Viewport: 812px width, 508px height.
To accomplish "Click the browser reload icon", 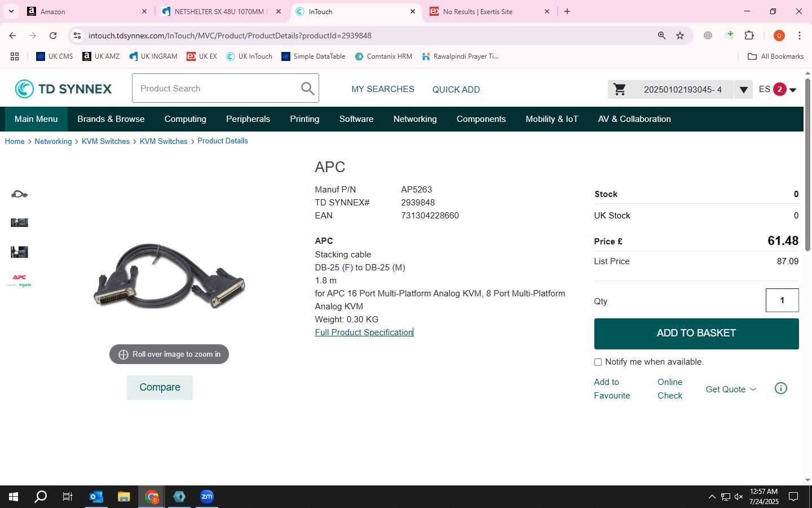I will [53, 36].
